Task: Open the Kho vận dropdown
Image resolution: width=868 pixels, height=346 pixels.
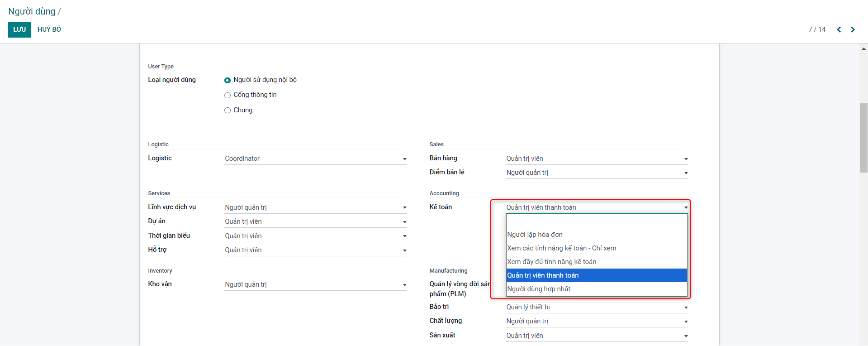Action: (x=315, y=284)
